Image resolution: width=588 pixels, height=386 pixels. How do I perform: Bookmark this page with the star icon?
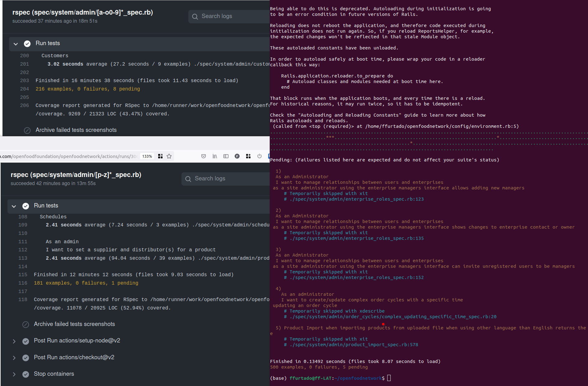[x=169, y=156]
